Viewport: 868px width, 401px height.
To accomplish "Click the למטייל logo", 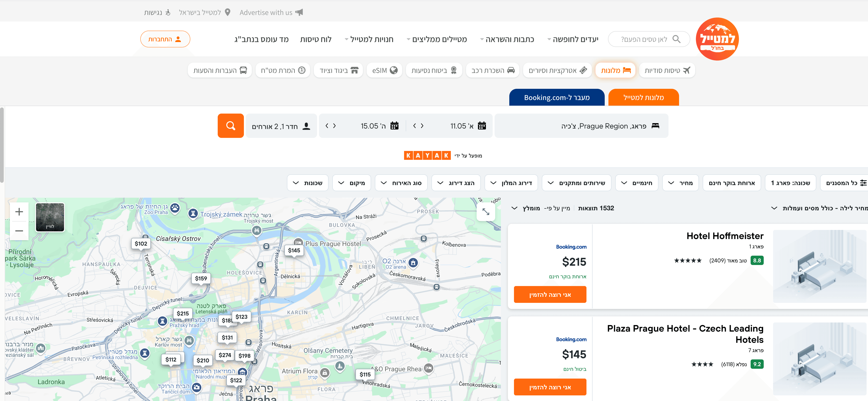I will (x=717, y=39).
